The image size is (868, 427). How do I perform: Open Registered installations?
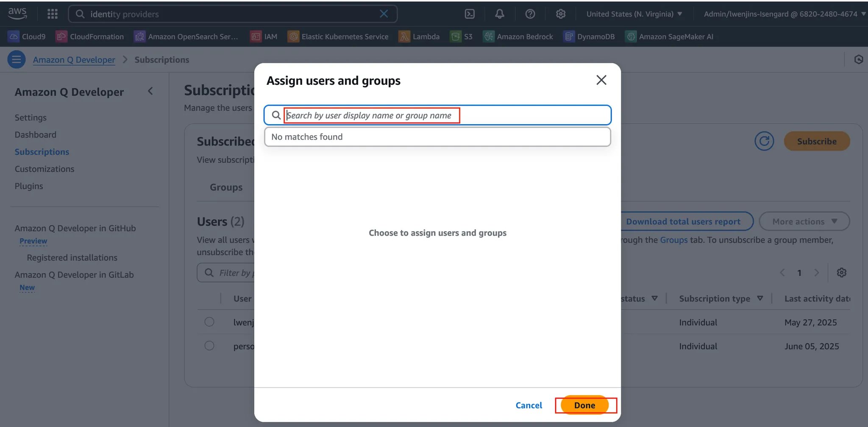click(72, 257)
